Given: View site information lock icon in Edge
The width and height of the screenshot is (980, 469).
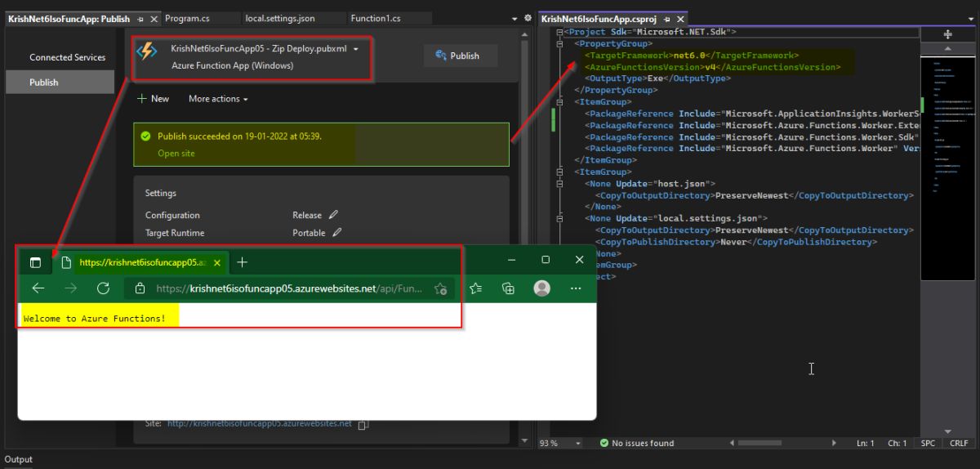Looking at the screenshot, I should point(140,288).
